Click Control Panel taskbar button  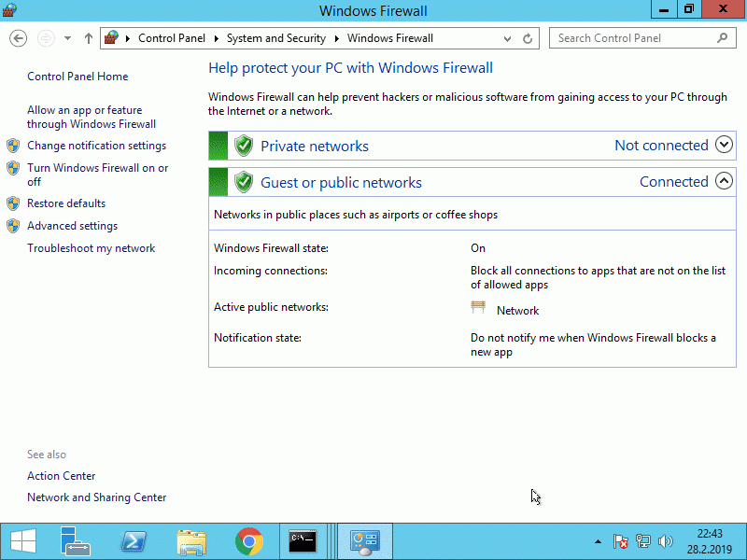(x=365, y=541)
